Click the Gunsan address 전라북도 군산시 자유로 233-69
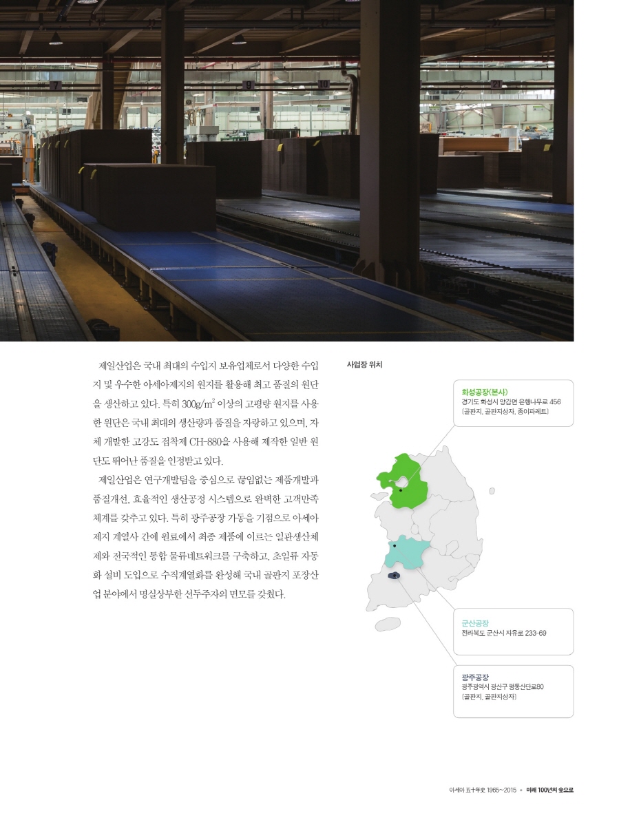 (504, 633)
